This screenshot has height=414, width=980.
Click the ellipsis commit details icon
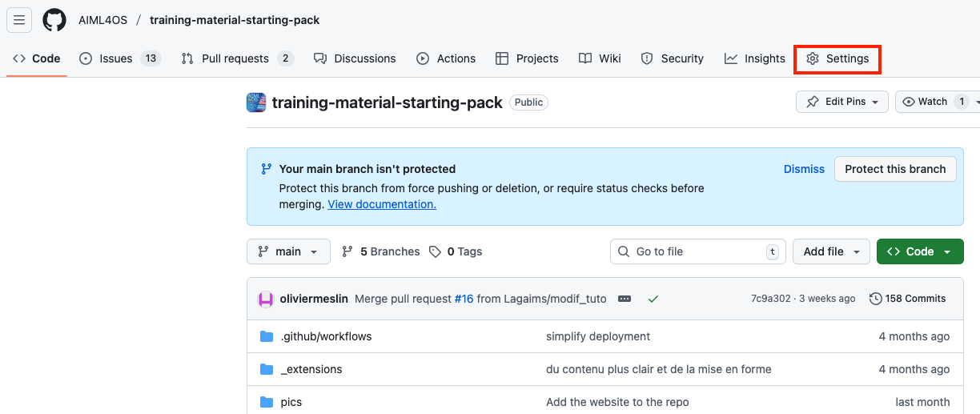625,299
